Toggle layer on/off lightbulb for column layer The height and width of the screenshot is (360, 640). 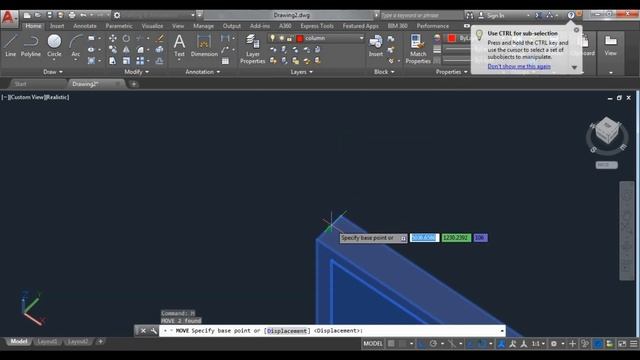(x=273, y=38)
